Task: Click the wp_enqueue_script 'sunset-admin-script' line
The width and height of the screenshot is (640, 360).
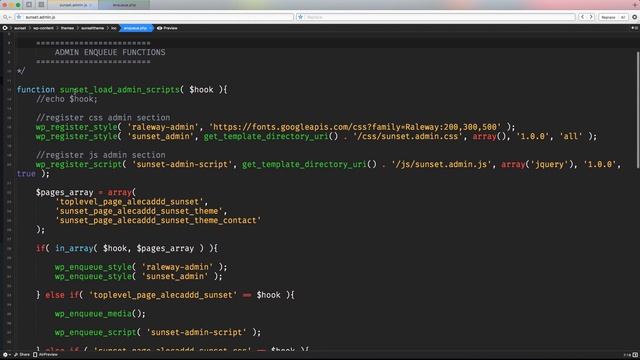Action: [158, 332]
